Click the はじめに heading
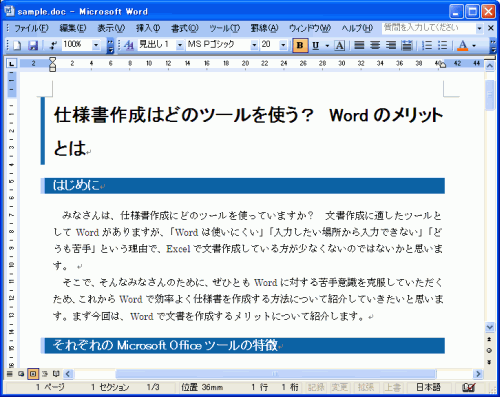The height and width of the screenshot is (397, 500). [x=77, y=185]
